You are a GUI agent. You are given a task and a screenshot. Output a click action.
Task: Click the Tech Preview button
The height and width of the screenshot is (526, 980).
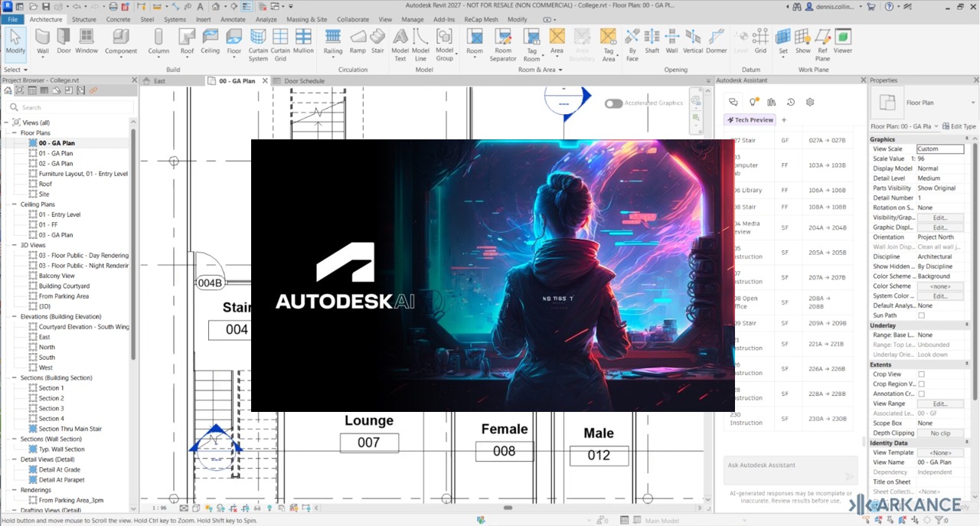750,119
